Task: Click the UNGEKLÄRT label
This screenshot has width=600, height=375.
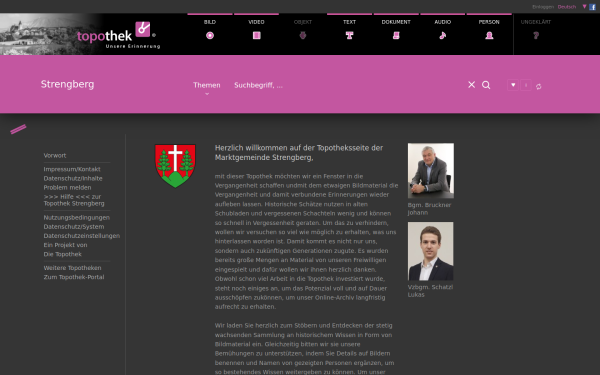Action: (536, 22)
